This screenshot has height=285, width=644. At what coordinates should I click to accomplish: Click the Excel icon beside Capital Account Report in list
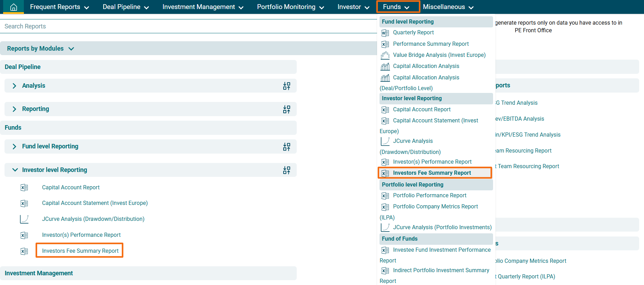(x=24, y=188)
